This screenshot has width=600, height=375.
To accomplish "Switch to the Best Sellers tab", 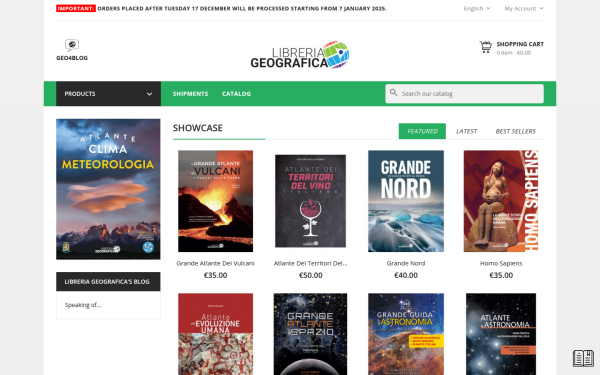I will point(515,131).
